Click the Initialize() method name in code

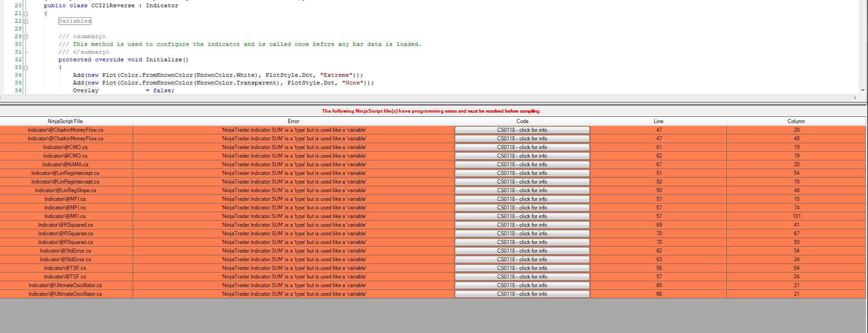[167, 60]
